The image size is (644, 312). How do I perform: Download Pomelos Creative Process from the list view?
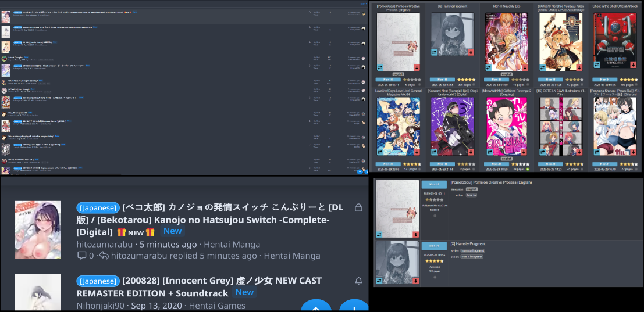click(416, 235)
